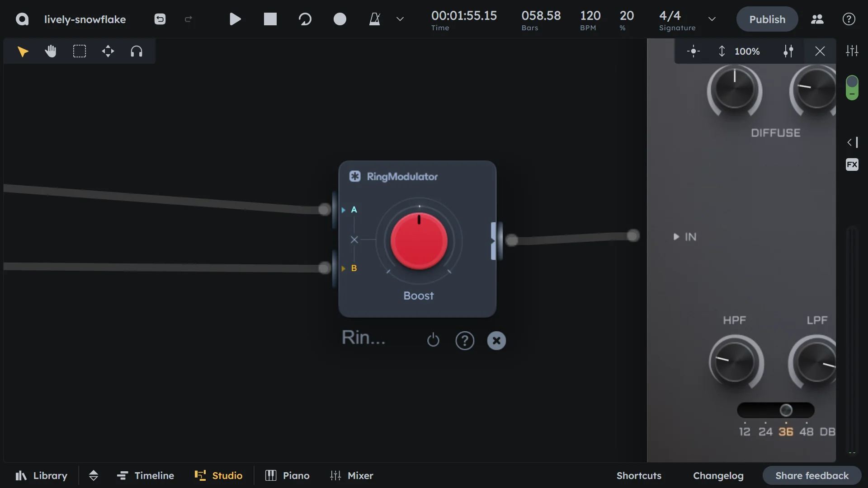Select the hand pan tool
The height and width of the screenshot is (488, 868).
pos(51,51)
